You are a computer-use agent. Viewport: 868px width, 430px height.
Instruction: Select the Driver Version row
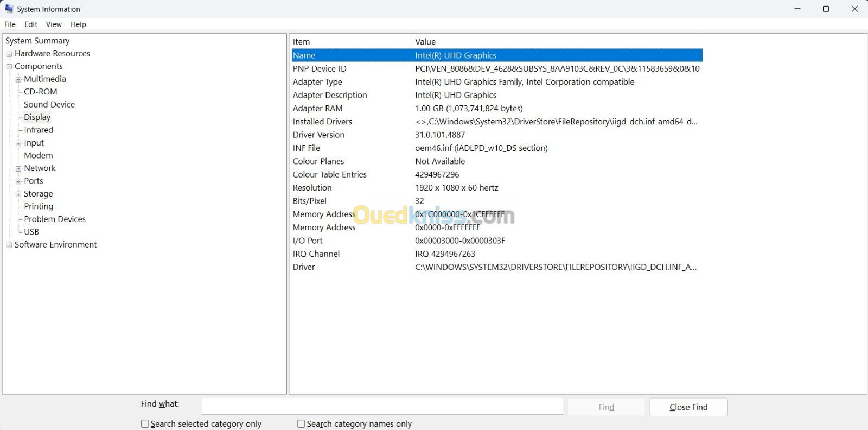pyautogui.click(x=497, y=135)
